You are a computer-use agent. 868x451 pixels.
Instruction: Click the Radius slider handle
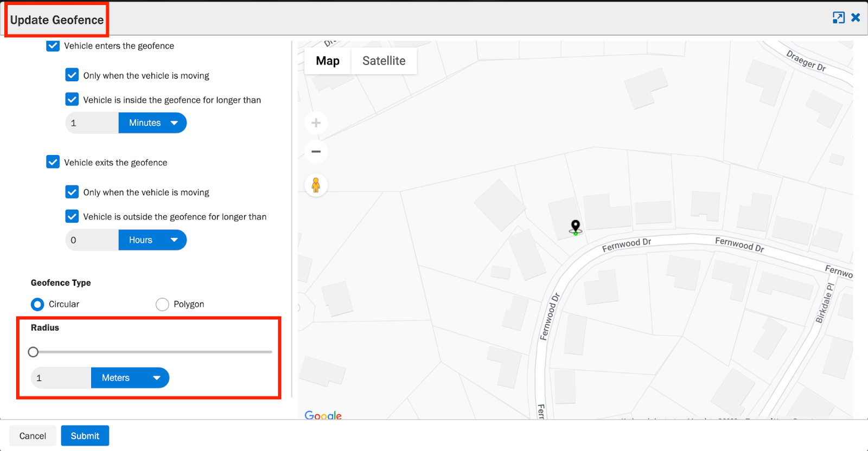pos(33,352)
